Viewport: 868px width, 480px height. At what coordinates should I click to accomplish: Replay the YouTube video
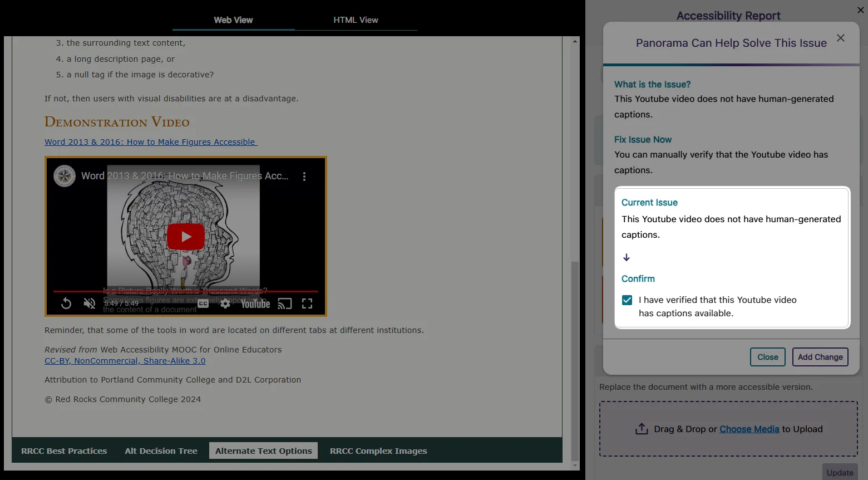(x=66, y=303)
